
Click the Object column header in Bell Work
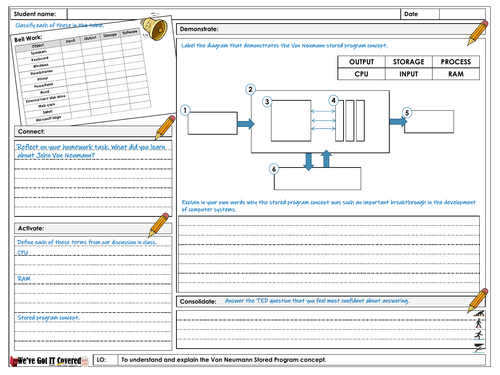pyautogui.click(x=38, y=46)
